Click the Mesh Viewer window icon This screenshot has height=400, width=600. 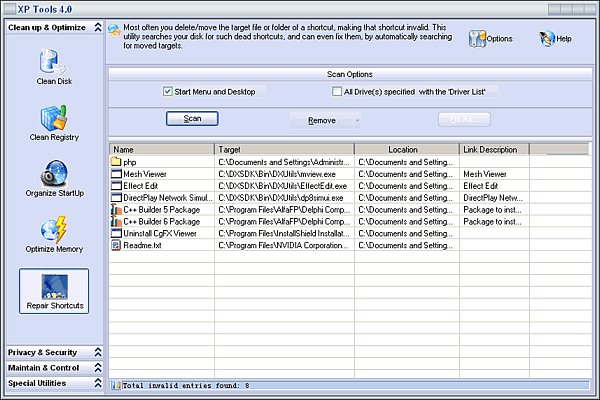tap(116, 174)
